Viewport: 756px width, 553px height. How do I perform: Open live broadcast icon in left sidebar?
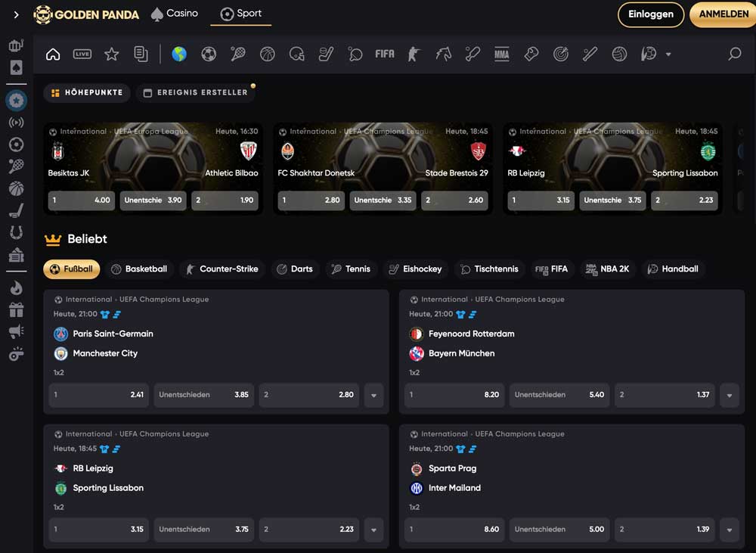click(x=16, y=123)
